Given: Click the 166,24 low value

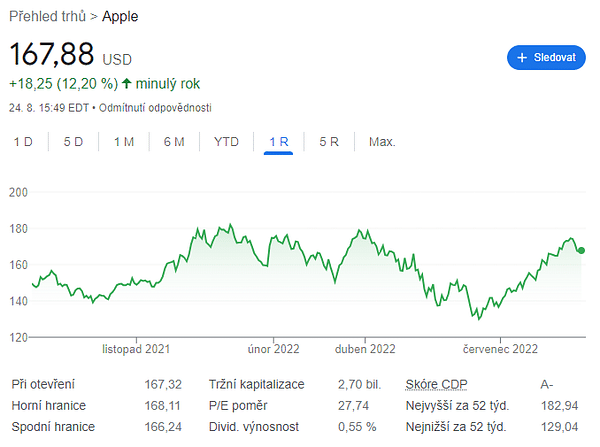Looking at the screenshot, I should pyautogui.click(x=163, y=427).
